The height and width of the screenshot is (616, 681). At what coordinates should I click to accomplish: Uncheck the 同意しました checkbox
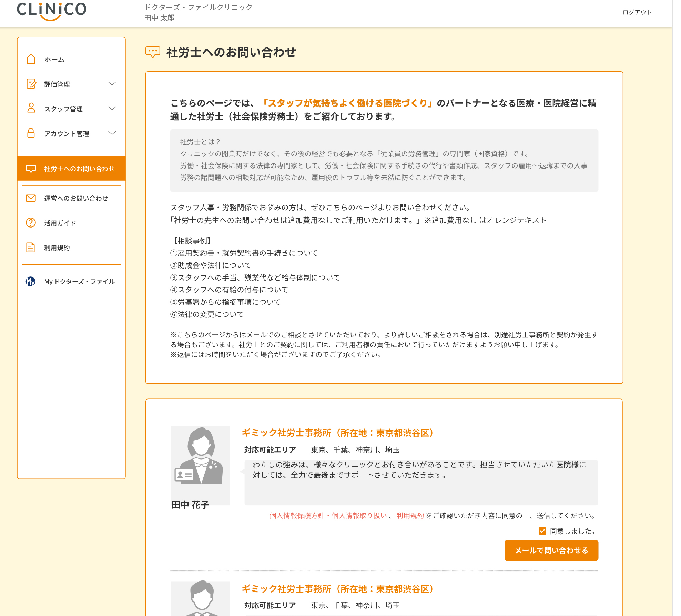point(542,531)
